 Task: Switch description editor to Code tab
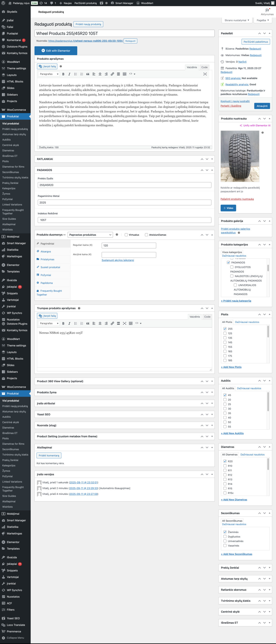point(204,67)
